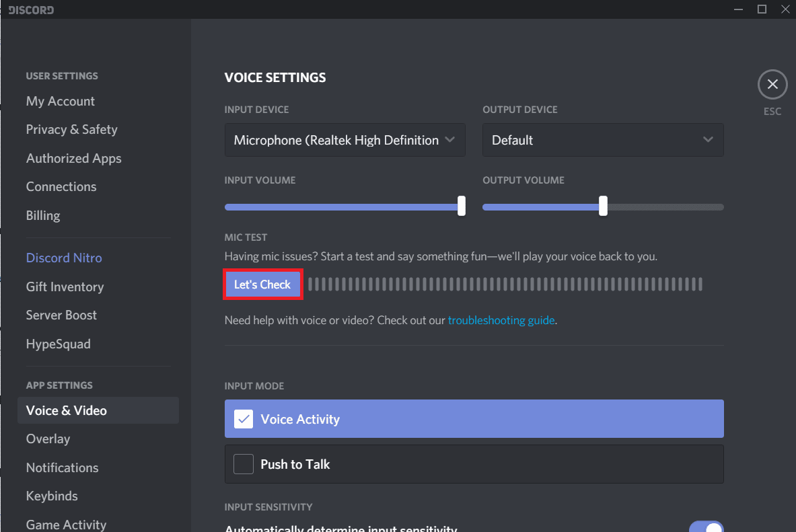Image resolution: width=796 pixels, height=532 pixels.
Task: Open the Authorized Apps section
Action: pyautogui.click(x=73, y=158)
